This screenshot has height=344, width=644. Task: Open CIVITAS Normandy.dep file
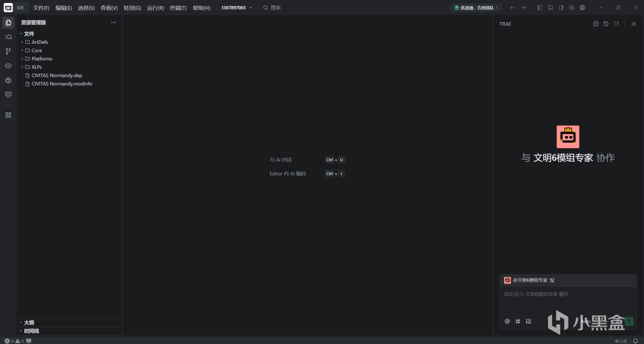[69, 75]
